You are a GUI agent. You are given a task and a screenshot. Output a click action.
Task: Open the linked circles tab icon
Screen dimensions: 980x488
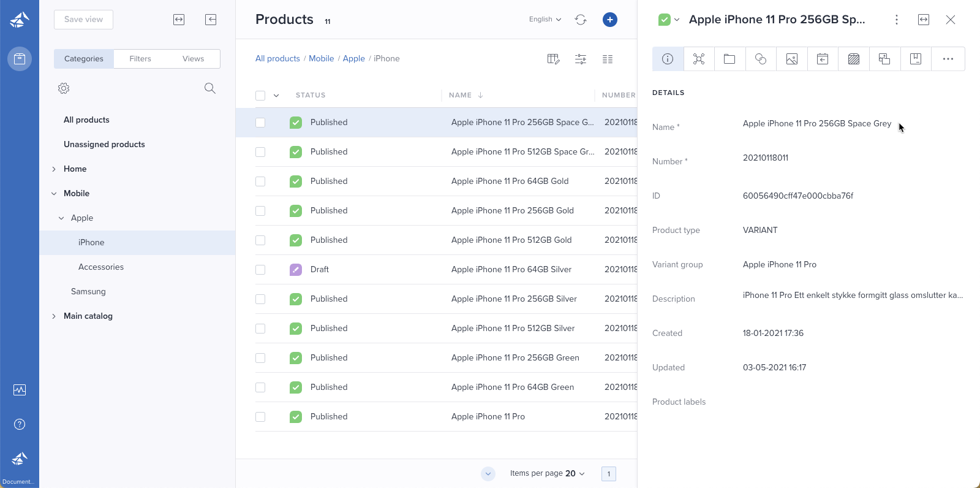pos(761,59)
